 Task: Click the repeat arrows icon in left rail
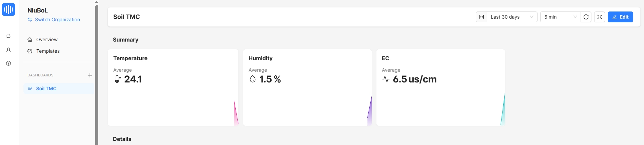click(x=8, y=36)
